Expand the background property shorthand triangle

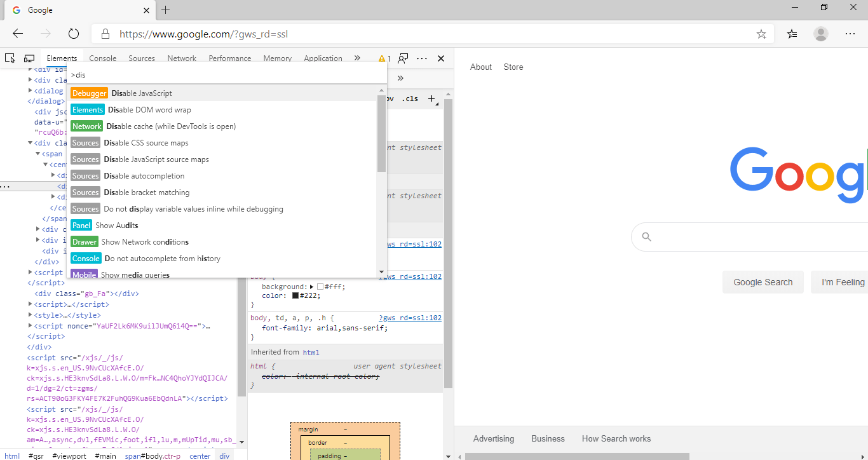click(x=312, y=287)
